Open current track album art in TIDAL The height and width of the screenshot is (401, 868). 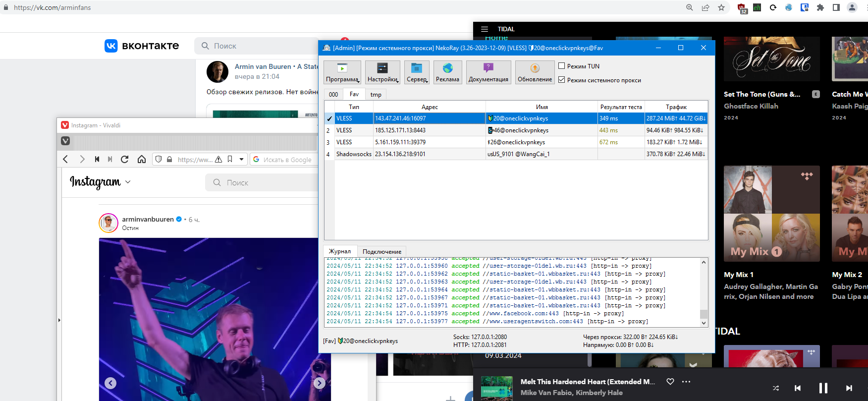point(497,388)
